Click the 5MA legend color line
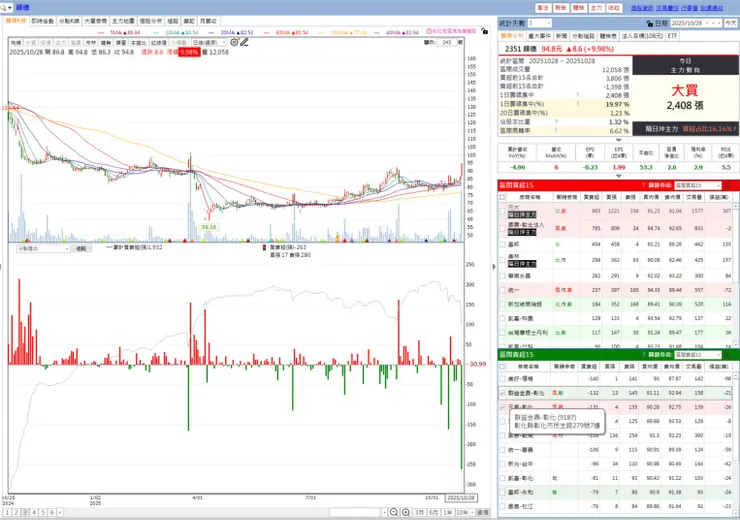Image resolution: width=740 pixels, height=520 pixels. [103, 33]
